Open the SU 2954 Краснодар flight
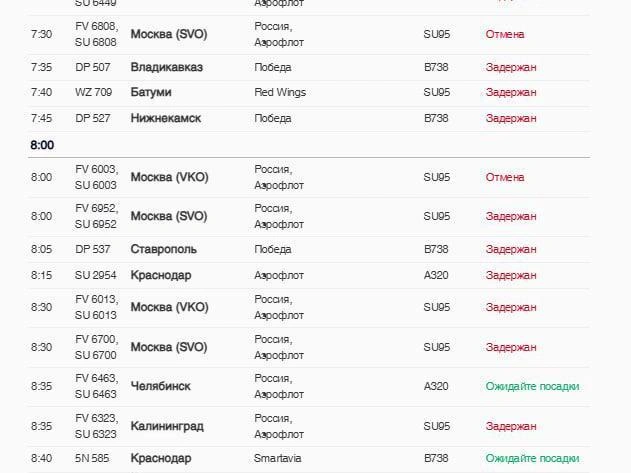Image resolution: width=631 pixels, height=473 pixels. tap(309, 275)
